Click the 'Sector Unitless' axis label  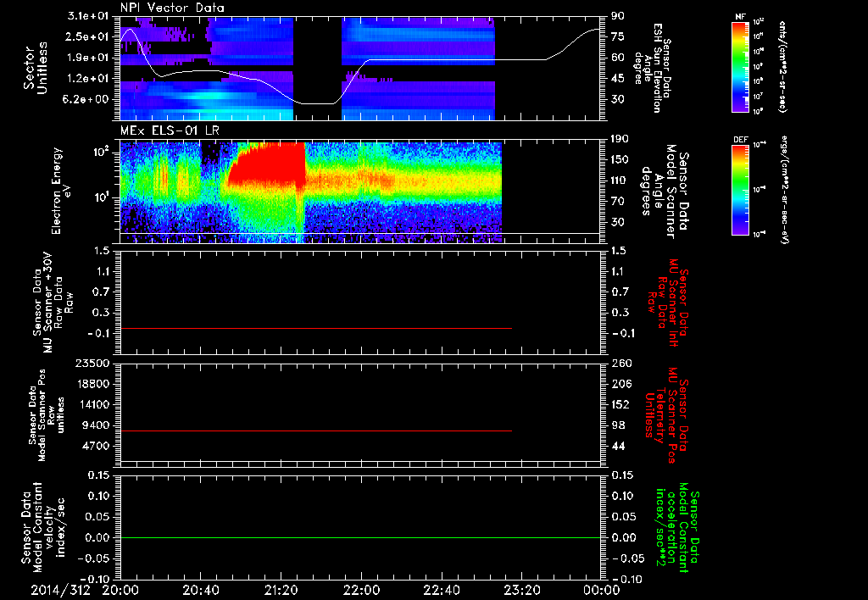[36, 68]
